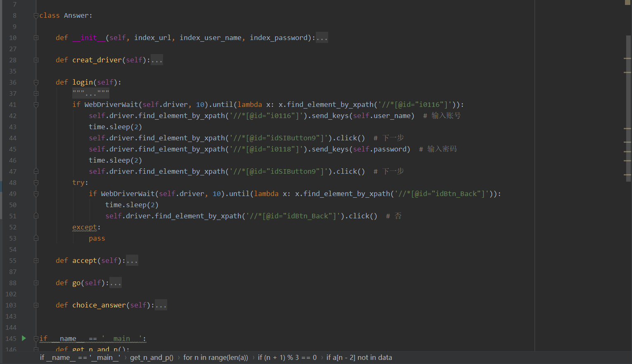This screenshot has height=364, width=632.
Task: Expand the folded accept method
Action: point(36,261)
